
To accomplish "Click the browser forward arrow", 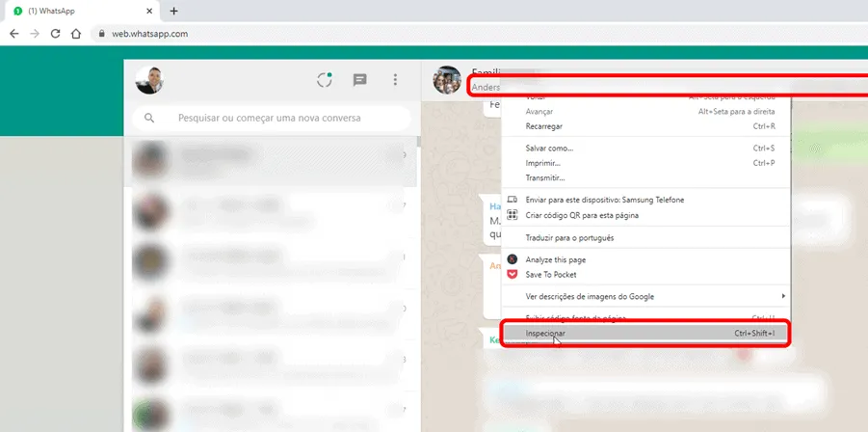I will tap(35, 34).
